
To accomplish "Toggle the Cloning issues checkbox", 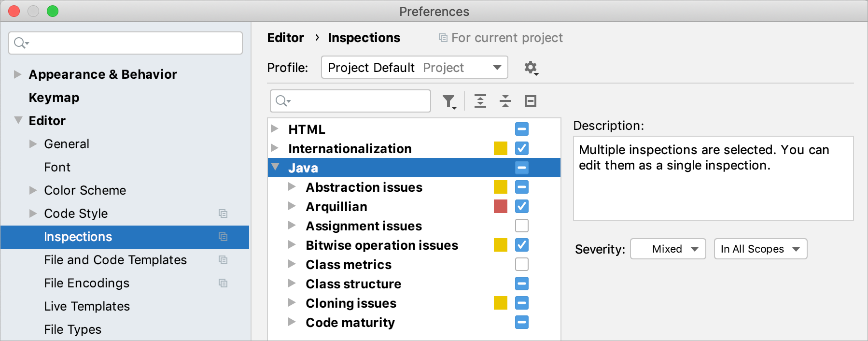I will coord(522,303).
